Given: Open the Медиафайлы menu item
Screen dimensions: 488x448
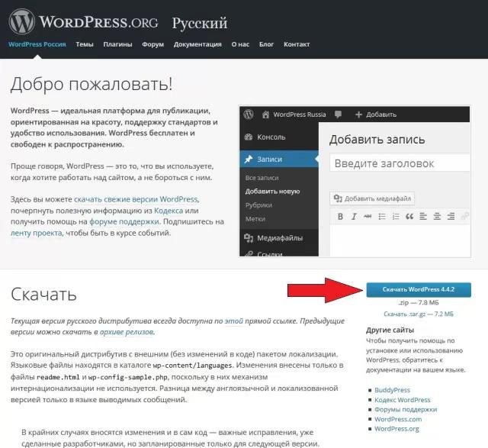Looking at the screenshot, I should point(279,238).
